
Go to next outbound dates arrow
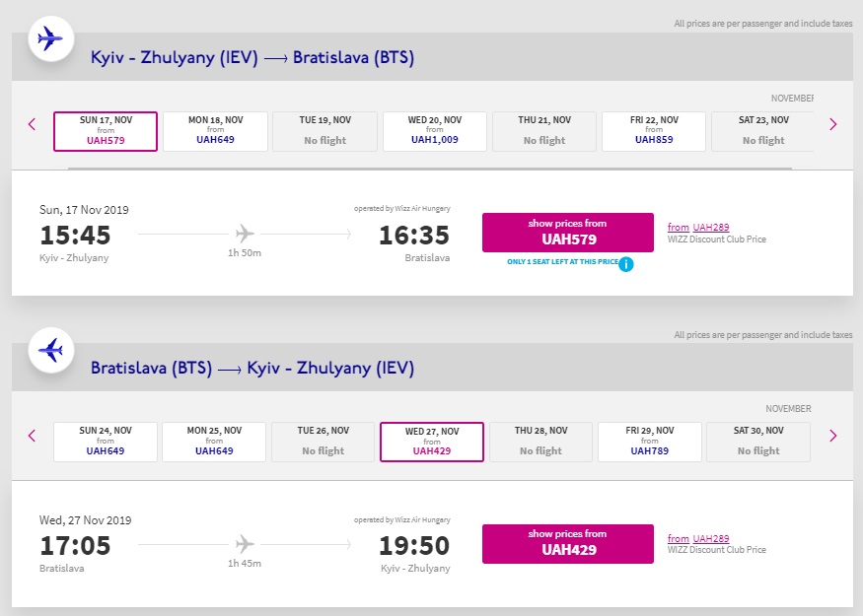[832, 124]
